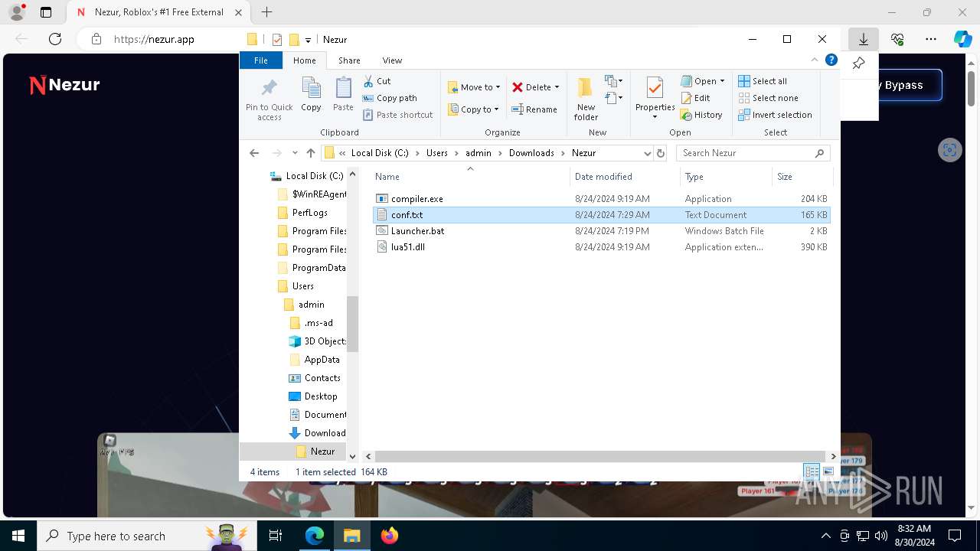Open the Properties checkmark icon
The height and width of the screenshot is (551, 980).
(x=655, y=89)
